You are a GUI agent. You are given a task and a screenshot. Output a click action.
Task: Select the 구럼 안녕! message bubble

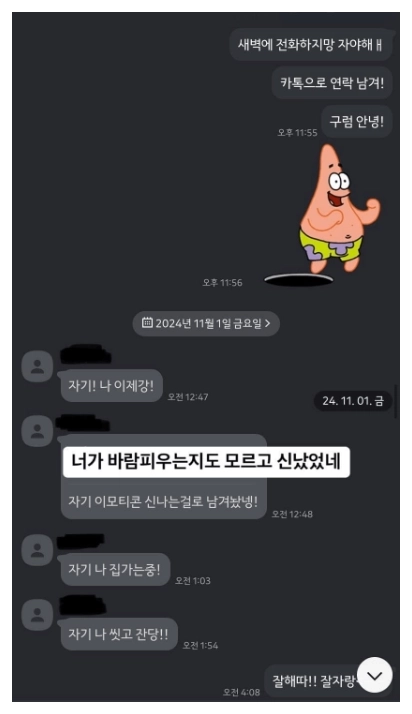tap(357, 122)
